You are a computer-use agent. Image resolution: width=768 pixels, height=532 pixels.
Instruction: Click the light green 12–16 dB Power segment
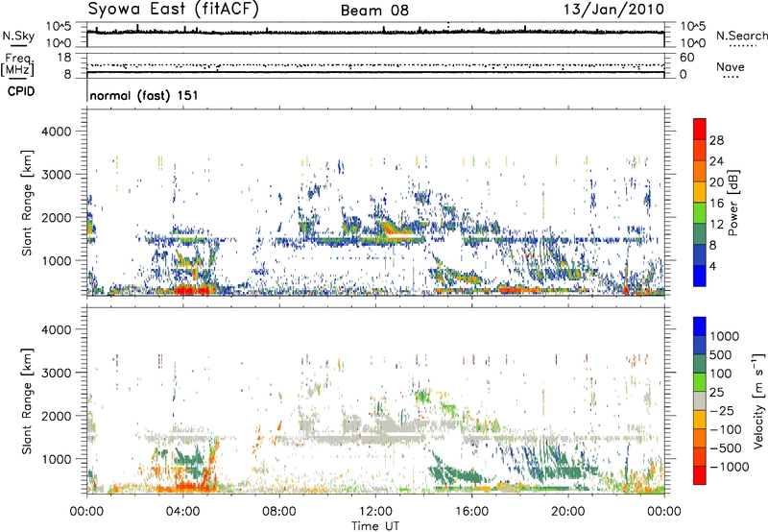coord(700,213)
